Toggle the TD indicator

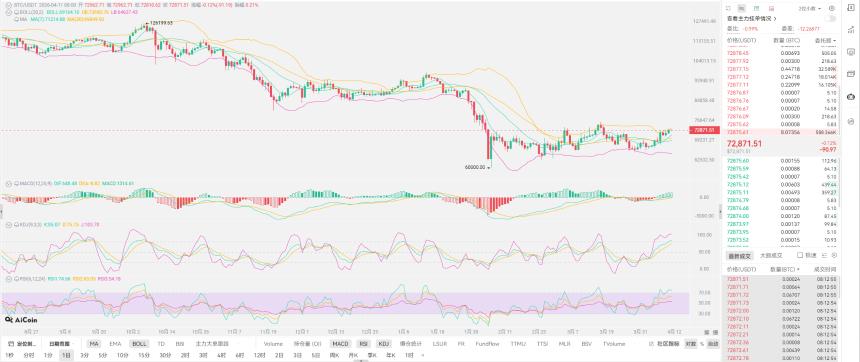pos(161,343)
